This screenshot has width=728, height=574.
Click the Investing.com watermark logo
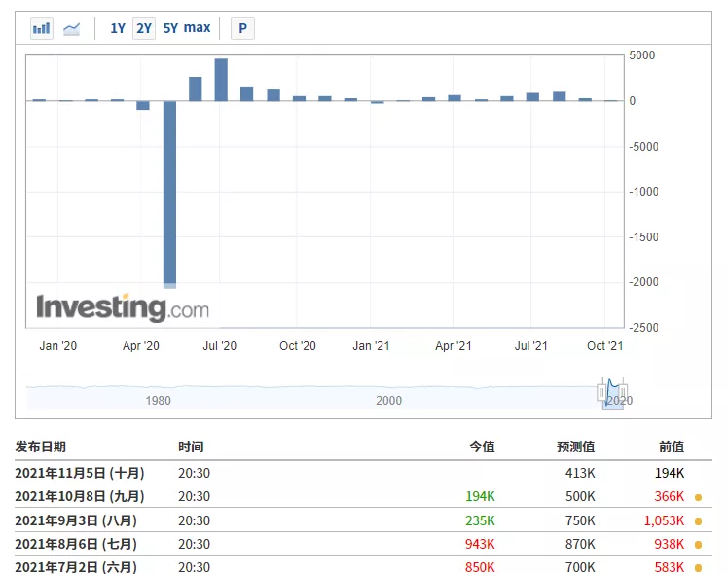(x=123, y=307)
